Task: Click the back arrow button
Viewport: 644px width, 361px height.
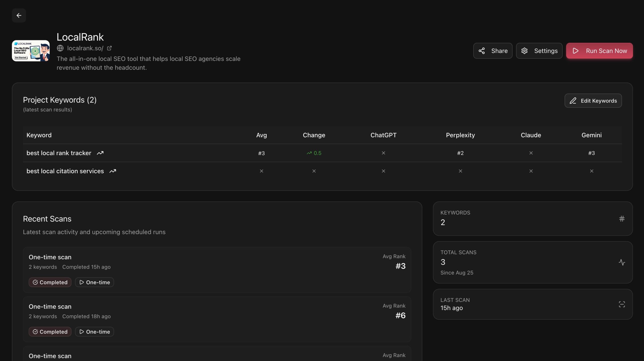Action: click(19, 15)
